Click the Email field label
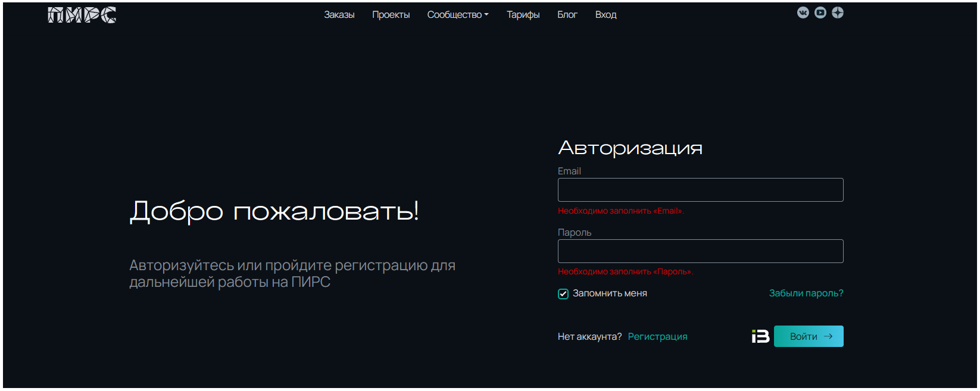This screenshot has width=980, height=391. [x=569, y=171]
